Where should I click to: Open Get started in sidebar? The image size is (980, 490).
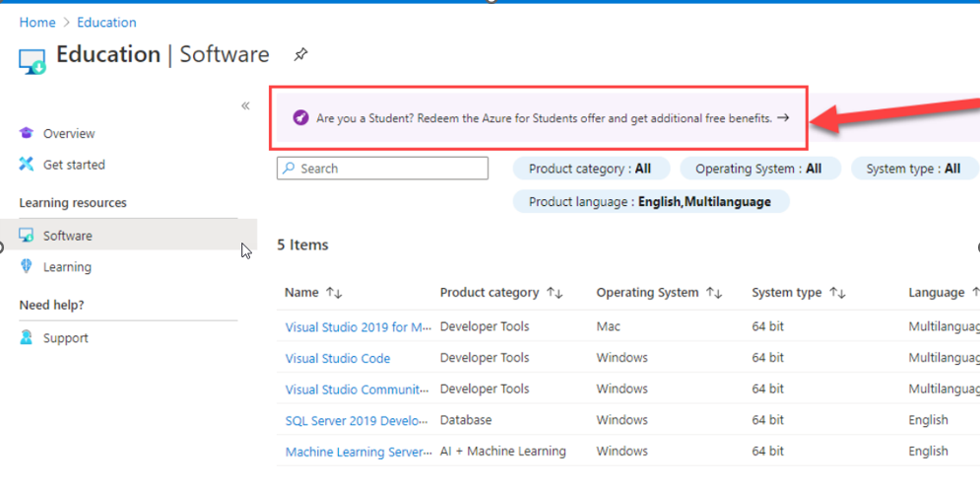click(x=74, y=165)
